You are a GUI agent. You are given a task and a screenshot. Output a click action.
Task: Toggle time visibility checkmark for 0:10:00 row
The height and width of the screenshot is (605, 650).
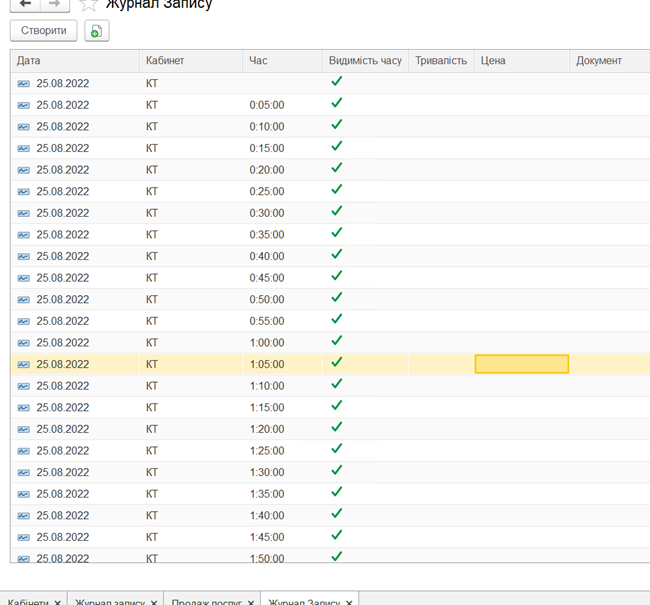click(337, 125)
